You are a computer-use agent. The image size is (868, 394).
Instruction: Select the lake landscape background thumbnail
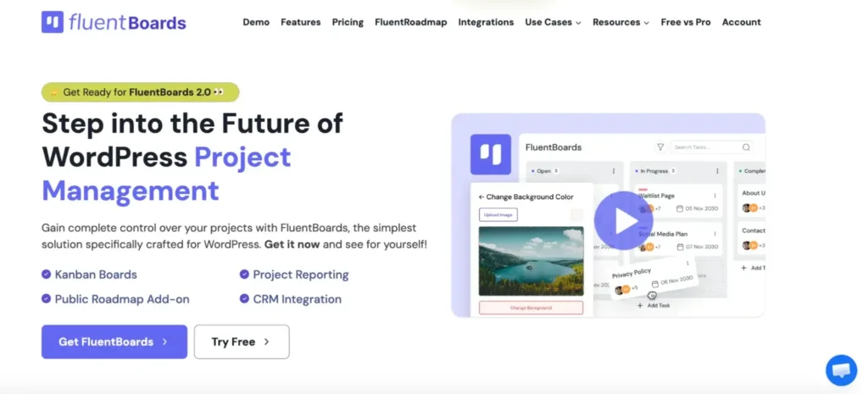pyautogui.click(x=531, y=260)
